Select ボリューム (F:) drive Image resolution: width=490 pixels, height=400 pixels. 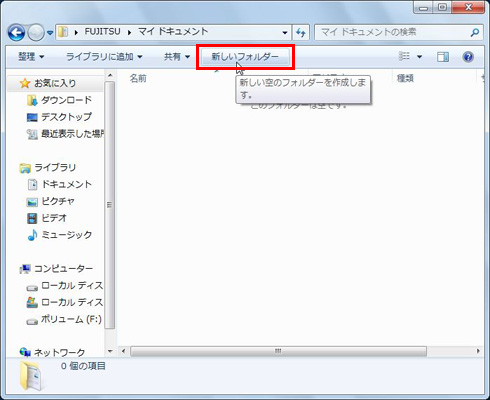click(x=64, y=319)
